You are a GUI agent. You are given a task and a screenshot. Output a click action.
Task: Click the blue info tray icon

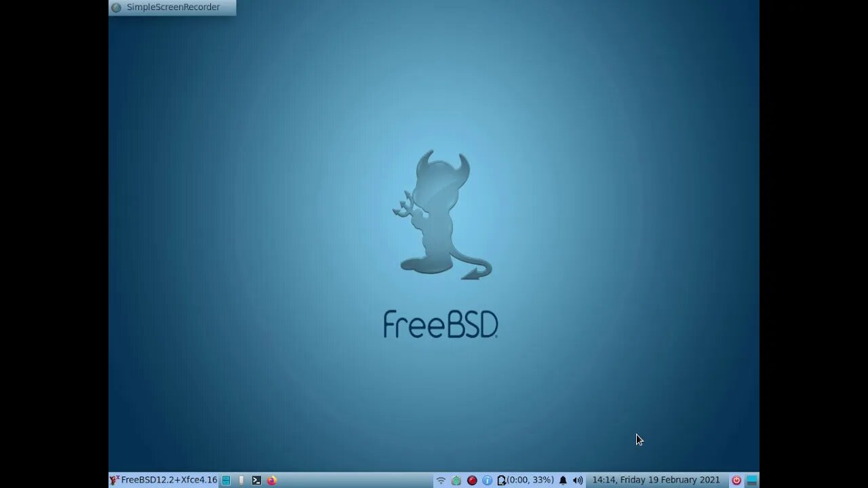tap(487, 480)
